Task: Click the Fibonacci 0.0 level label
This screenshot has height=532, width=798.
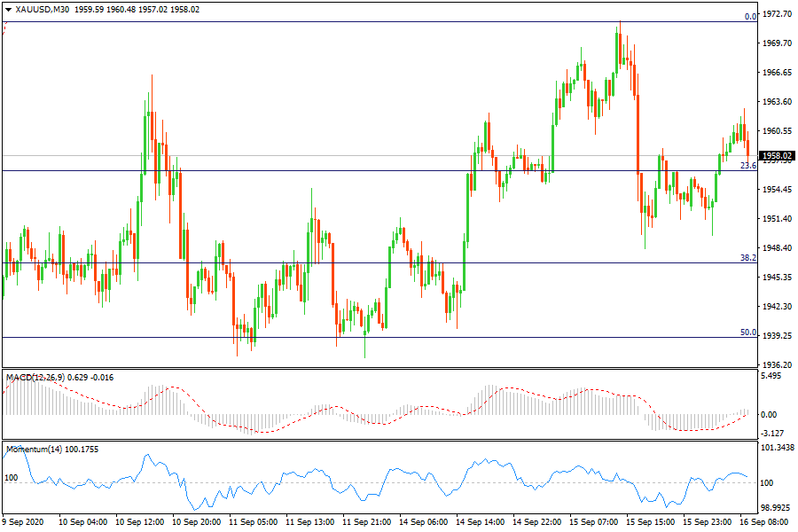Action: (x=750, y=17)
